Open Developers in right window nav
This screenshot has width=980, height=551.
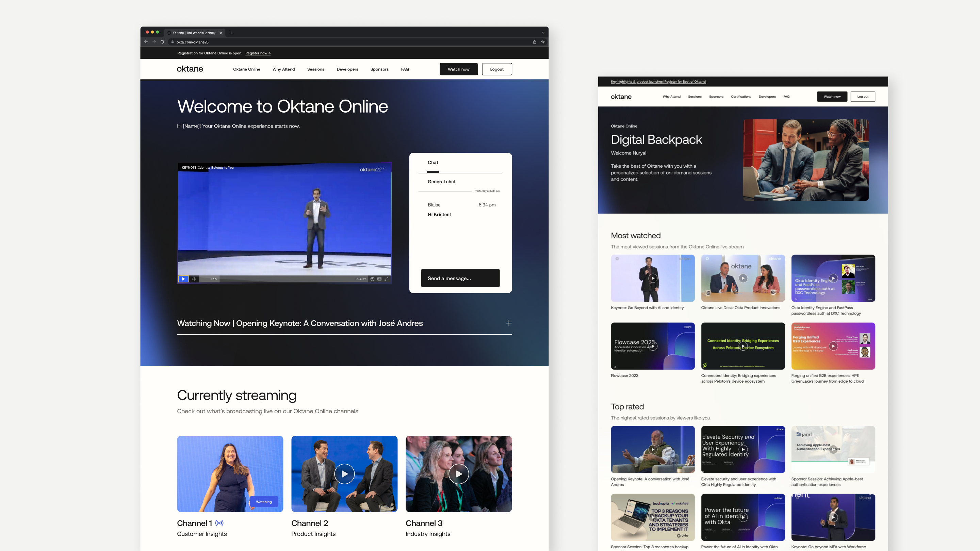click(x=767, y=97)
